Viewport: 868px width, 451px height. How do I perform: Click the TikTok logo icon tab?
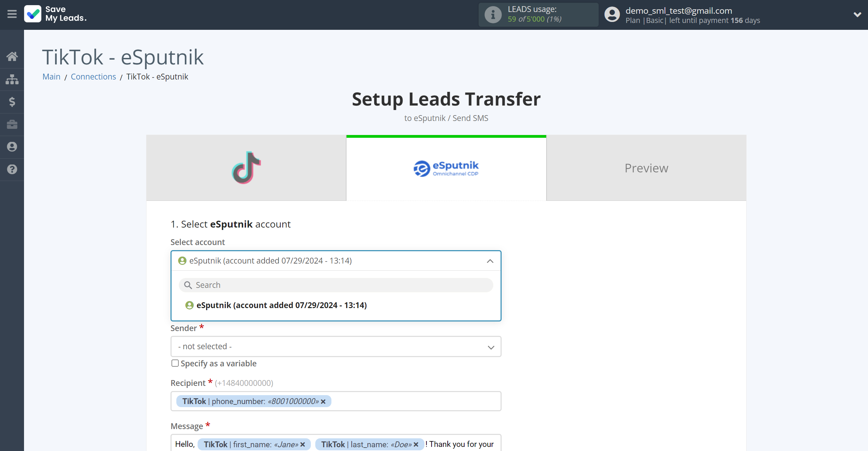246,168
